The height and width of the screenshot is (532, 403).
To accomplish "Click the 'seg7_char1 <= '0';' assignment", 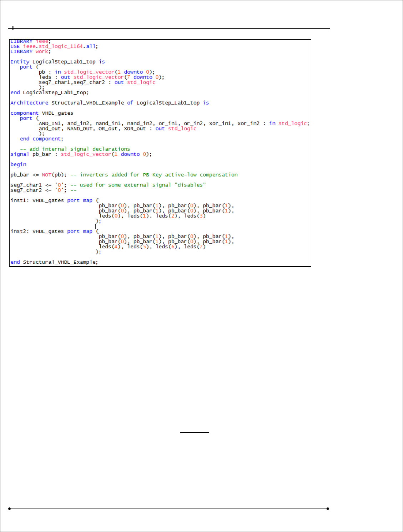I will 38,185.
